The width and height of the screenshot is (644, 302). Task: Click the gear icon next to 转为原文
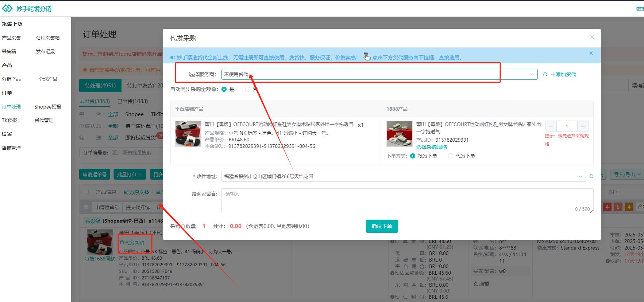point(147,192)
